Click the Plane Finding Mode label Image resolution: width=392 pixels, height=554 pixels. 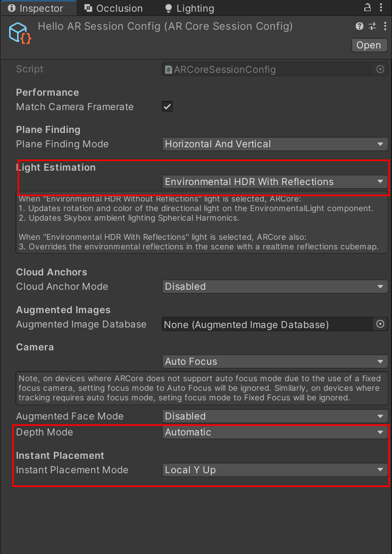pyautogui.click(x=62, y=144)
